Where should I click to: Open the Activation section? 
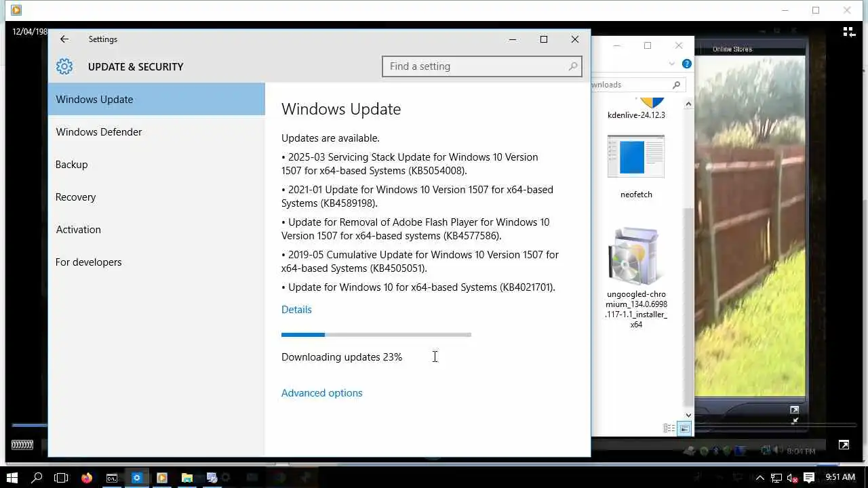tap(157, 229)
